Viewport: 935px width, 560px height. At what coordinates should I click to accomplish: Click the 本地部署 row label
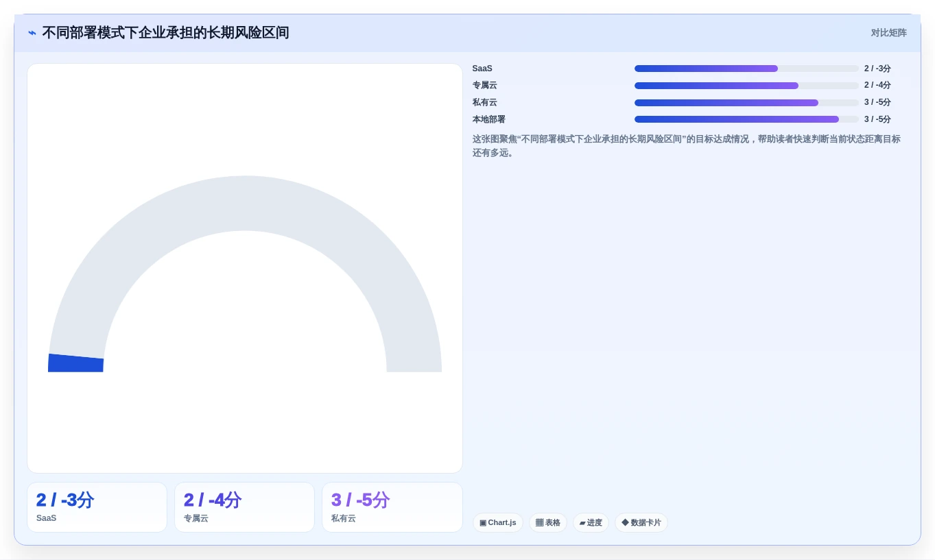click(489, 119)
